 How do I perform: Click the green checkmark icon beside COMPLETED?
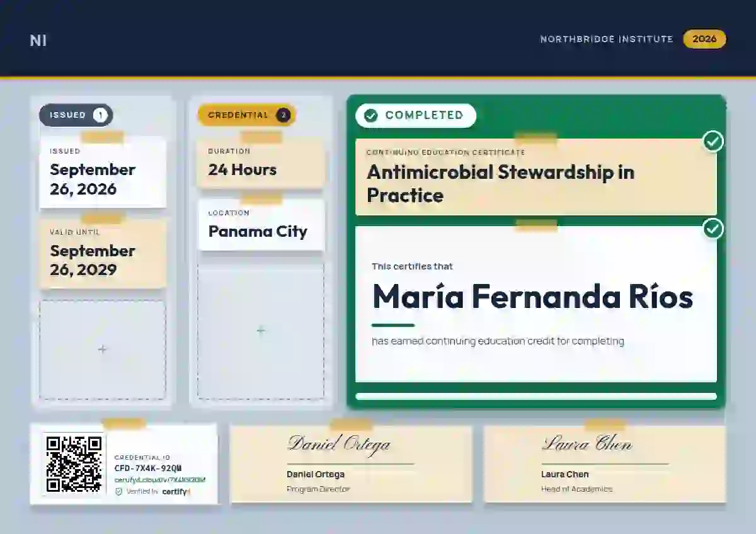pos(371,115)
